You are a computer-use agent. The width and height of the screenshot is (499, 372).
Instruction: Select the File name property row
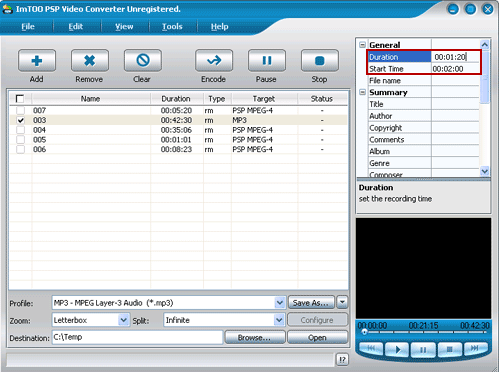point(424,81)
